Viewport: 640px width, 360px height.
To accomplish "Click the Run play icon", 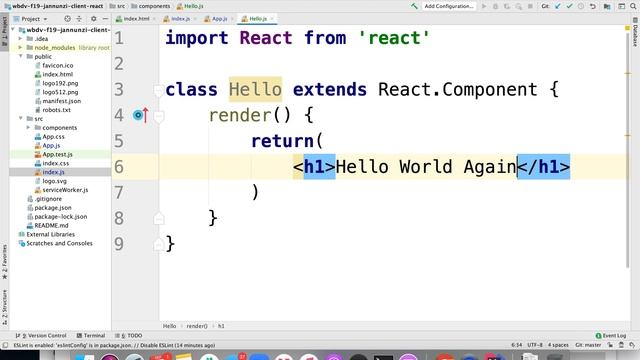I will pyautogui.click(x=484, y=6).
